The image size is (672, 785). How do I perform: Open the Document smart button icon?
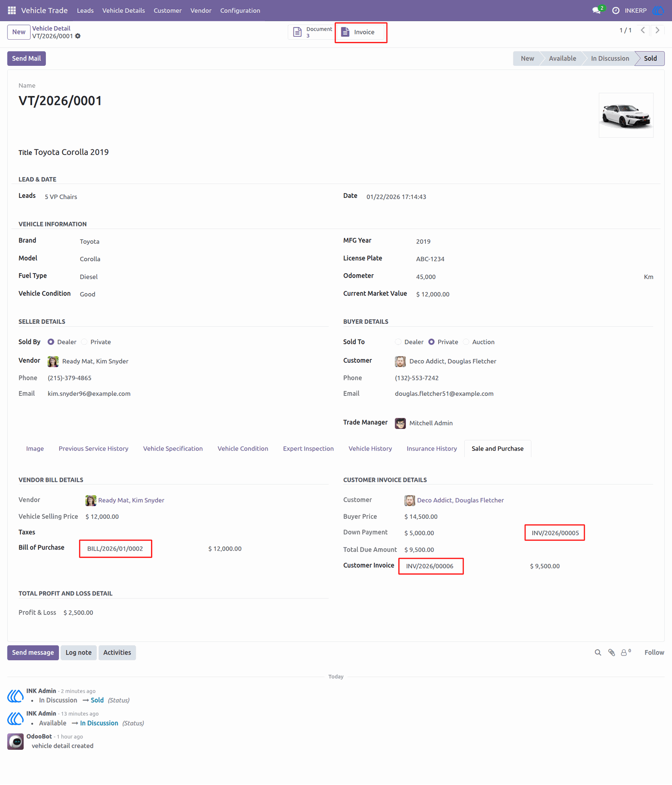297,32
